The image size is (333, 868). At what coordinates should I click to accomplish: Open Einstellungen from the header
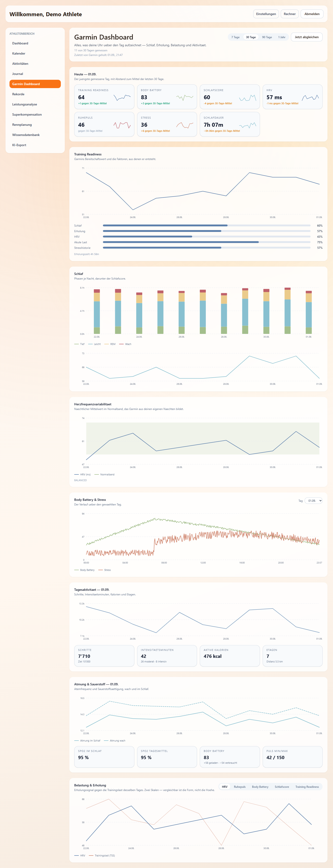pyautogui.click(x=266, y=14)
